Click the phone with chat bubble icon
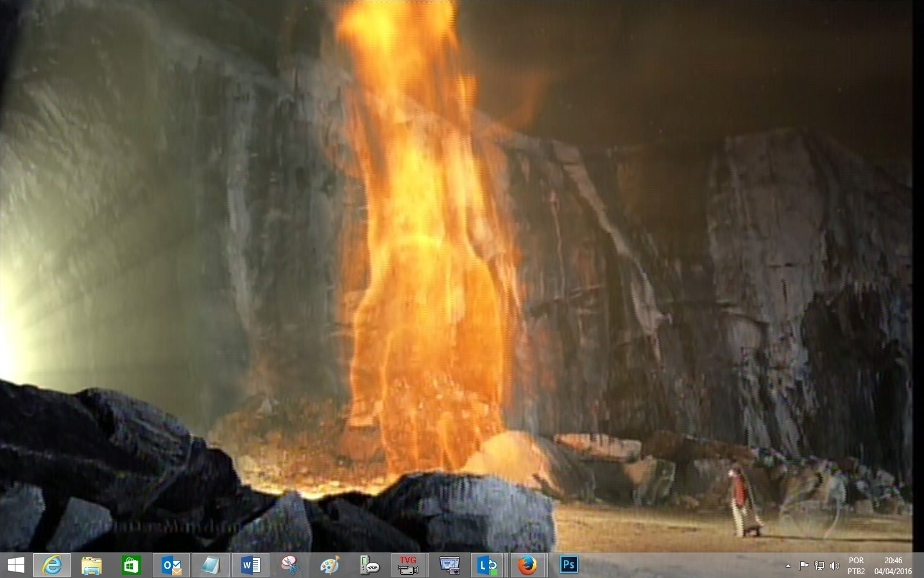Screen dimensions: 924x578 [370, 565]
